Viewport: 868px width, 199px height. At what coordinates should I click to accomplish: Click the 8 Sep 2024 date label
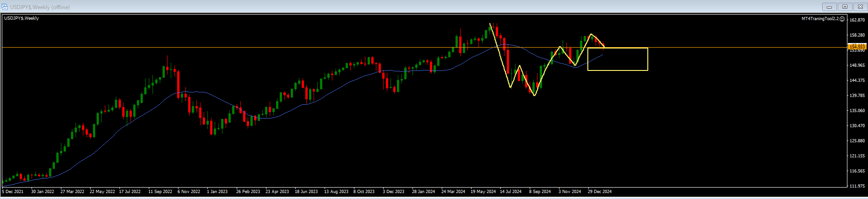pos(540,192)
